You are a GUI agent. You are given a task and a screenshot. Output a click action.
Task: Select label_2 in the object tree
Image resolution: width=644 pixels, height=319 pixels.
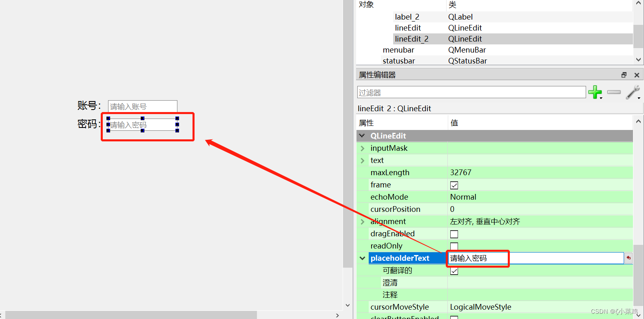point(407,17)
